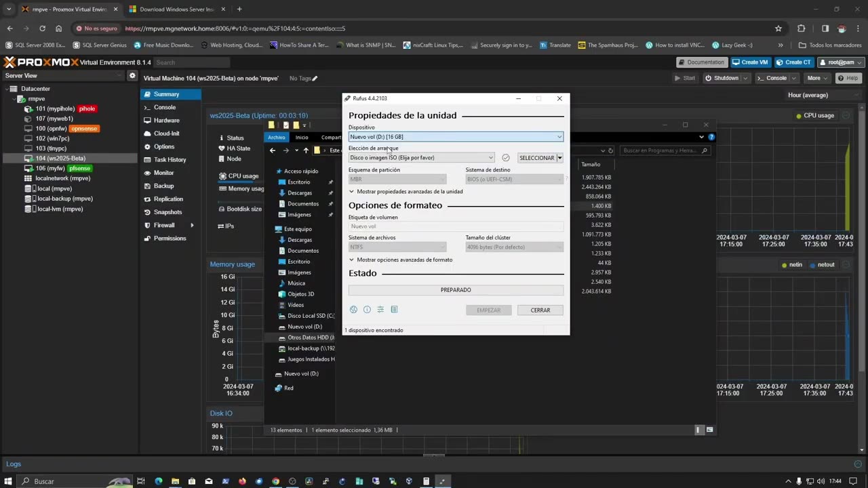868x488 pixels.
Task: Open Rufus language selection globe icon
Action: coord(353,310)
